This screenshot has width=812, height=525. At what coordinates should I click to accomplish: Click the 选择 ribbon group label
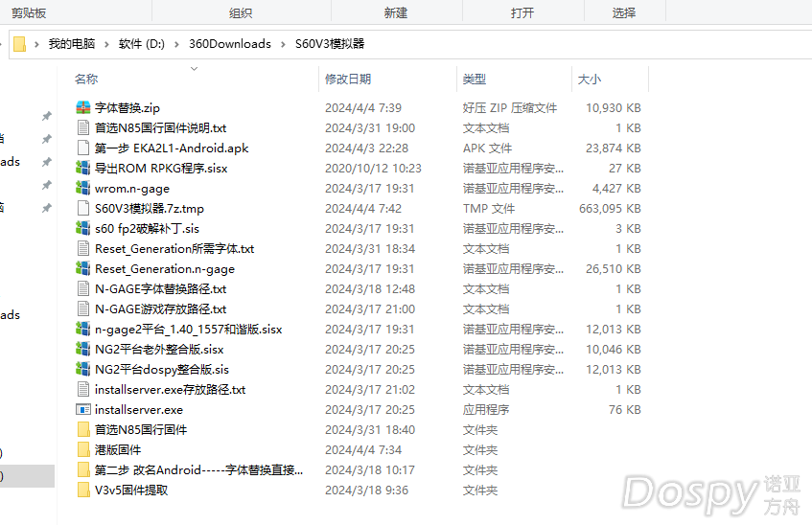tap(623, 13)
